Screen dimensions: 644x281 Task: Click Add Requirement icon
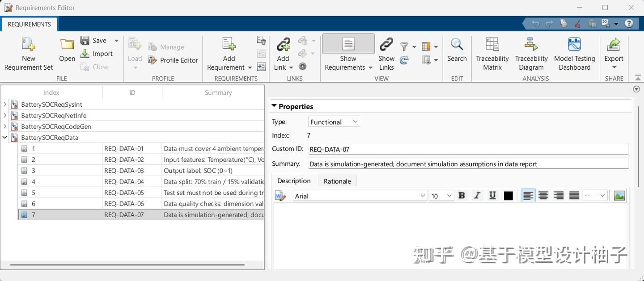pos(229,44)
